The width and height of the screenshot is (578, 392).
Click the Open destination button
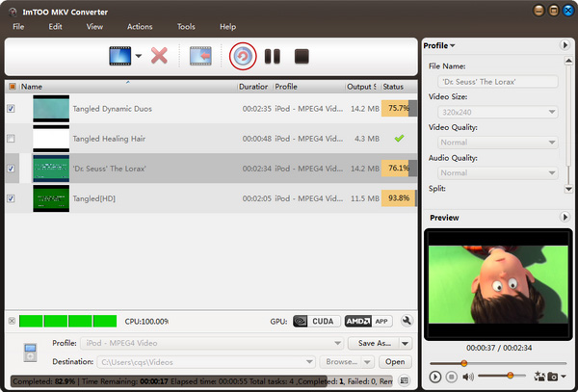coord(395,362)
